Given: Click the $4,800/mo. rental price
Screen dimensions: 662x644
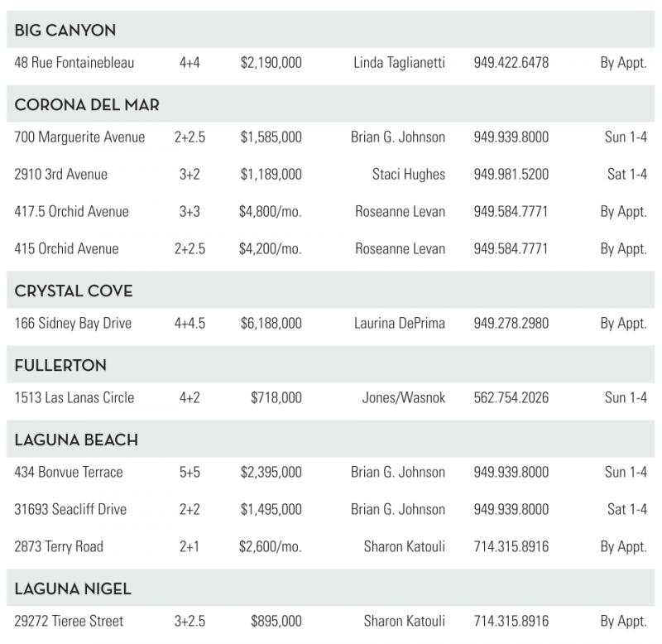Looking at the screenshot, I should pos(271,212).
